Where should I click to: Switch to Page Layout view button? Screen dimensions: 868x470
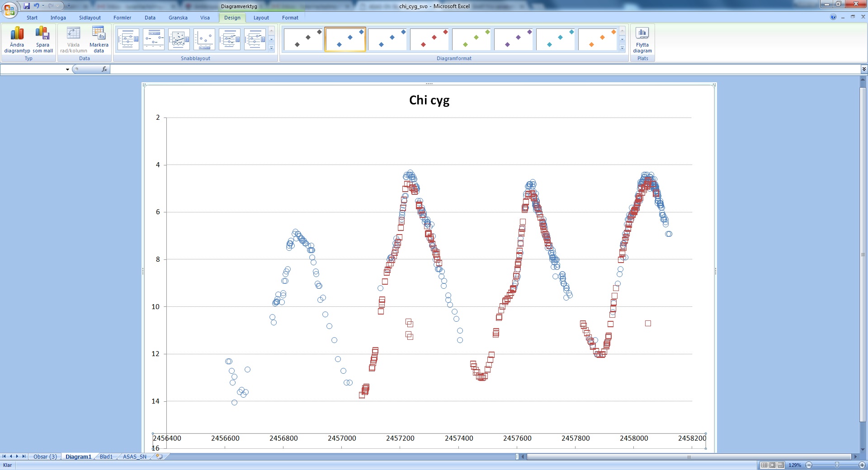[773, 465]
